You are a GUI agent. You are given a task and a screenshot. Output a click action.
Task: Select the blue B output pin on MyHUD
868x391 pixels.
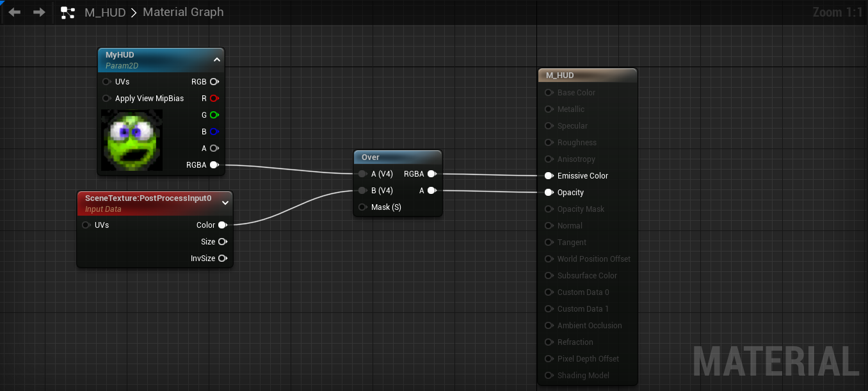click(x=214, y=131)
